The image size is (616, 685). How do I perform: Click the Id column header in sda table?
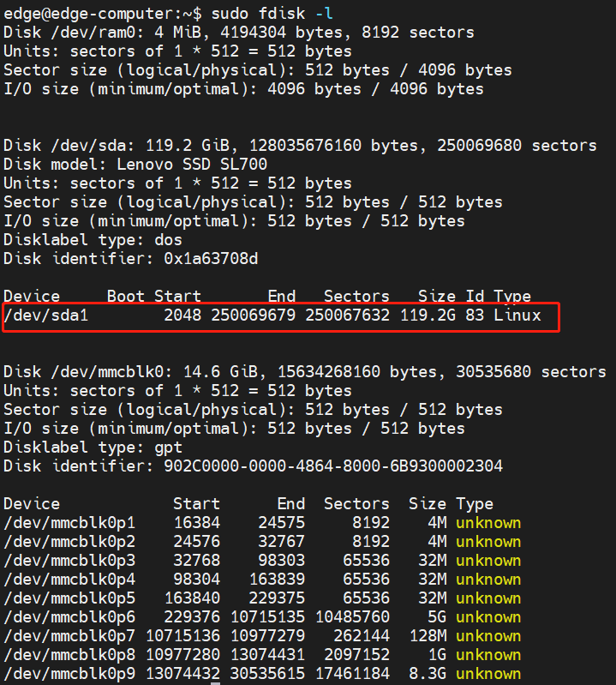click(475, 297)
